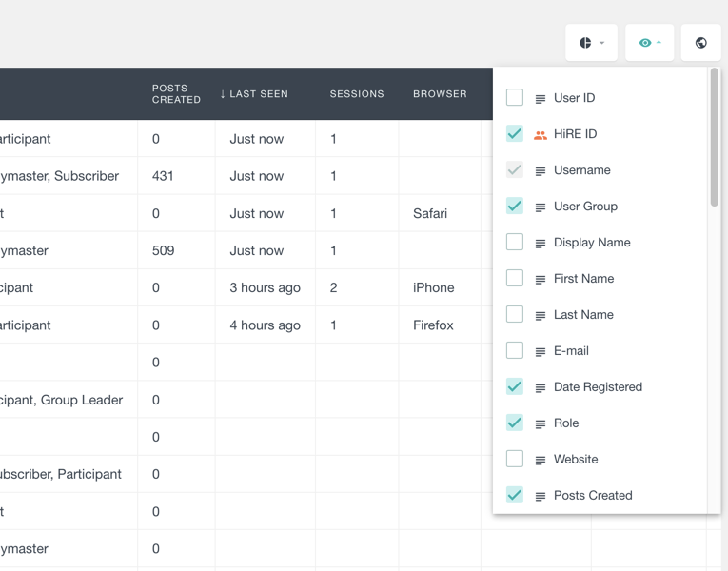Click the column list scrollbar thumb
This screenshot has height=571, width=728.
pos(714,137)
